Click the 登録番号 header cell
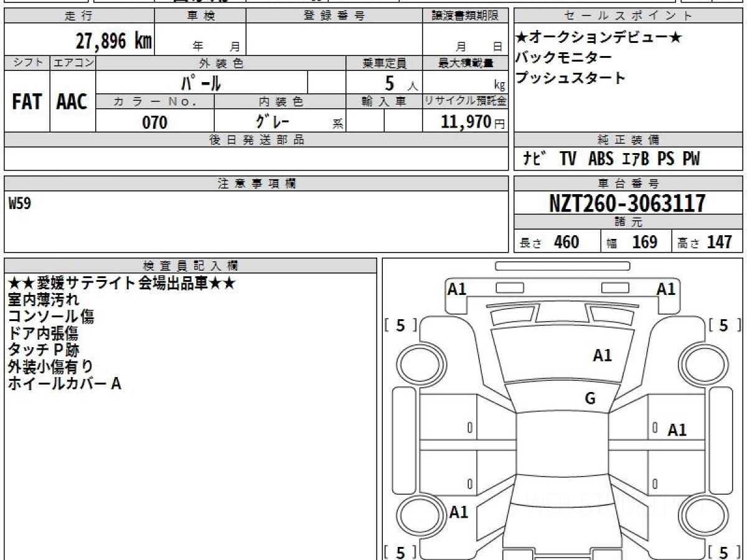 point(334,16)
